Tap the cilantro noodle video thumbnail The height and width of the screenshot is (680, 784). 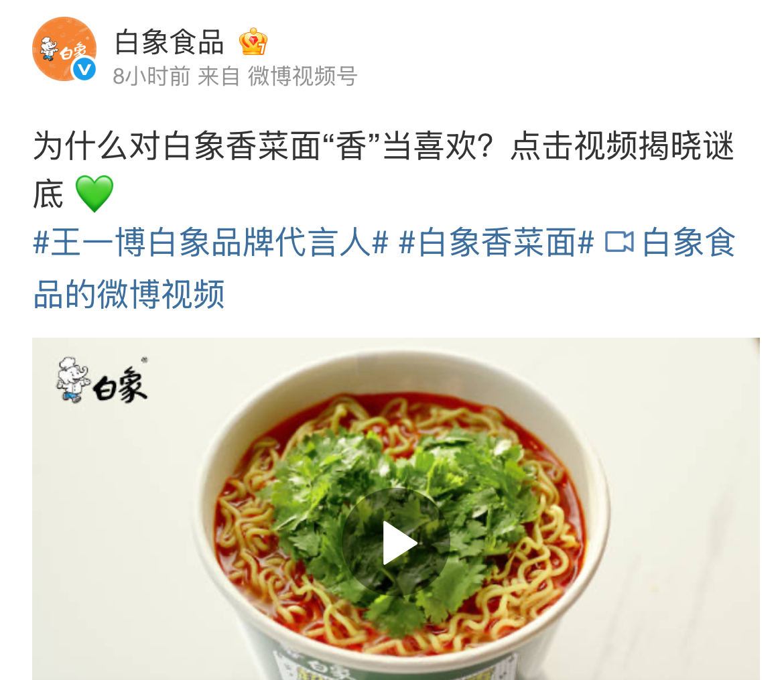tap(396, 508)
